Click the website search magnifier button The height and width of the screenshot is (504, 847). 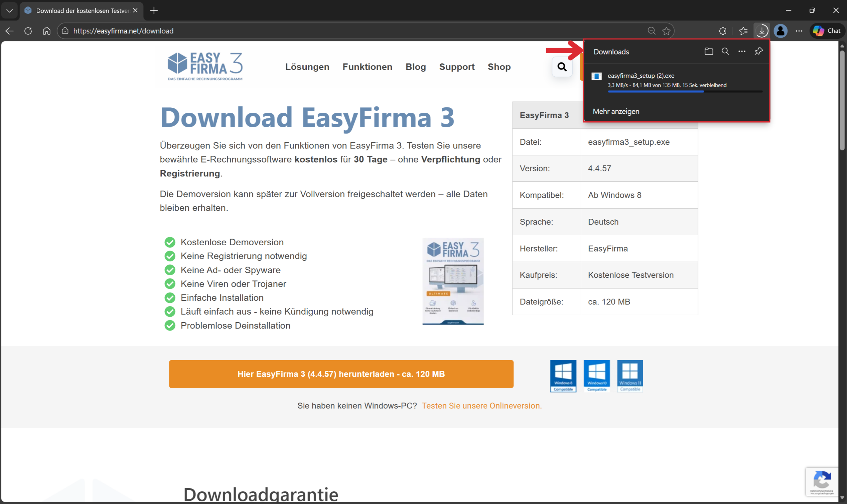(562, 67)
